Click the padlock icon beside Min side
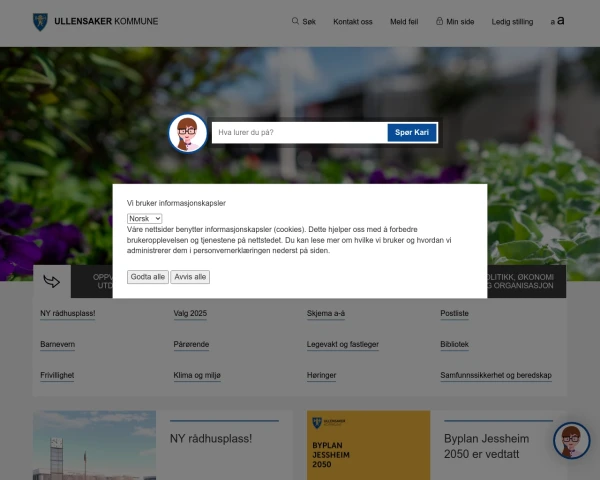Image resolution: width=600 pixels, height=480 pixels. [x=439, y=21]
